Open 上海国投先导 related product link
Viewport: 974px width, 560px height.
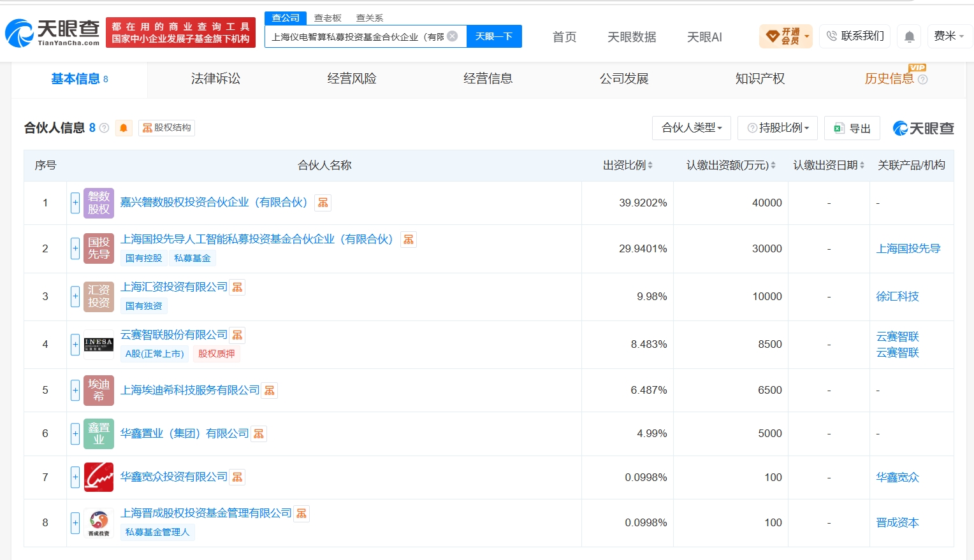point(908,248)
